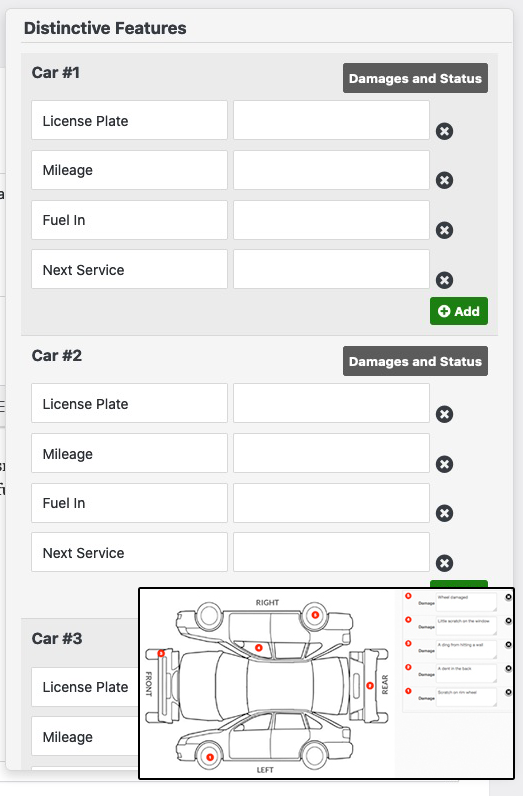Delete Car #1 Next Service row

coord(444,280)
